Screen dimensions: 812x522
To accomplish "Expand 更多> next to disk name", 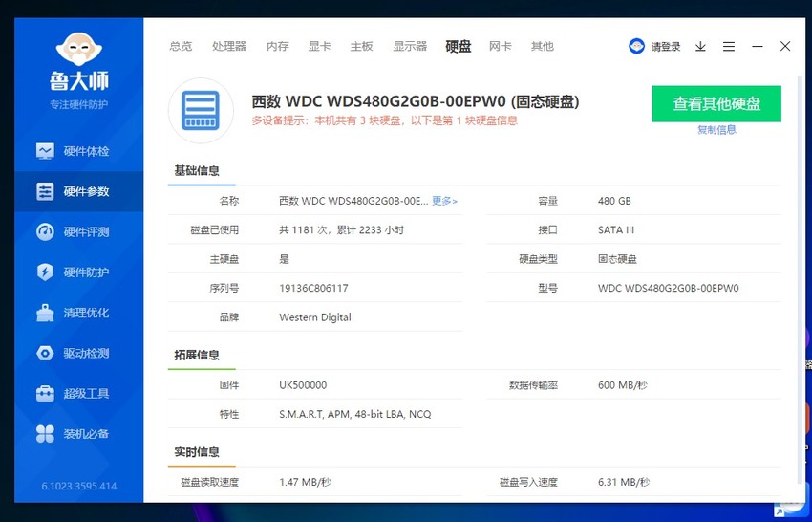I will pos(445,201).
